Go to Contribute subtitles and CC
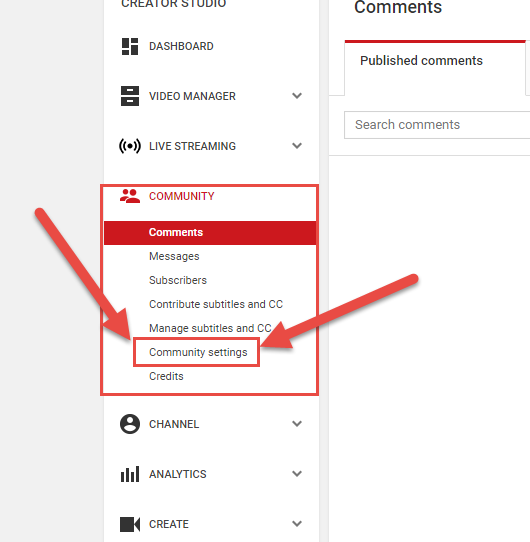 (216, 304)
